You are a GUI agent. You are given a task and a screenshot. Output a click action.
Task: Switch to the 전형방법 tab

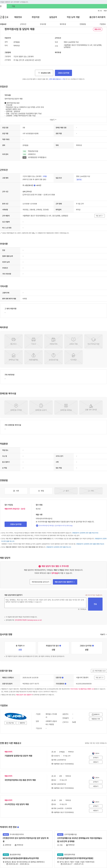(83, 24)
